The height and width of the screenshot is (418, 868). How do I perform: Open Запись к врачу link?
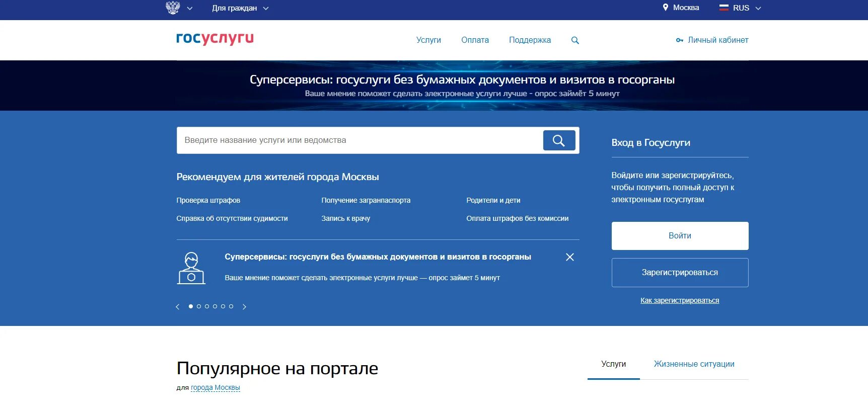(x=346, y=218)
